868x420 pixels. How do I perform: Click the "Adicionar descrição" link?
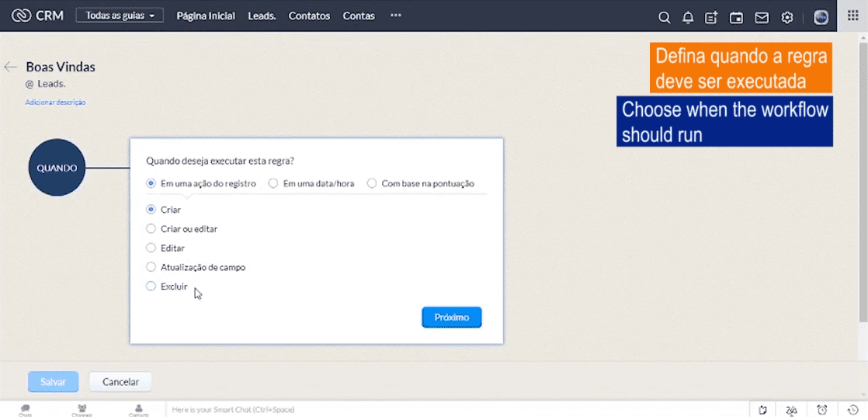coord(55,102)
